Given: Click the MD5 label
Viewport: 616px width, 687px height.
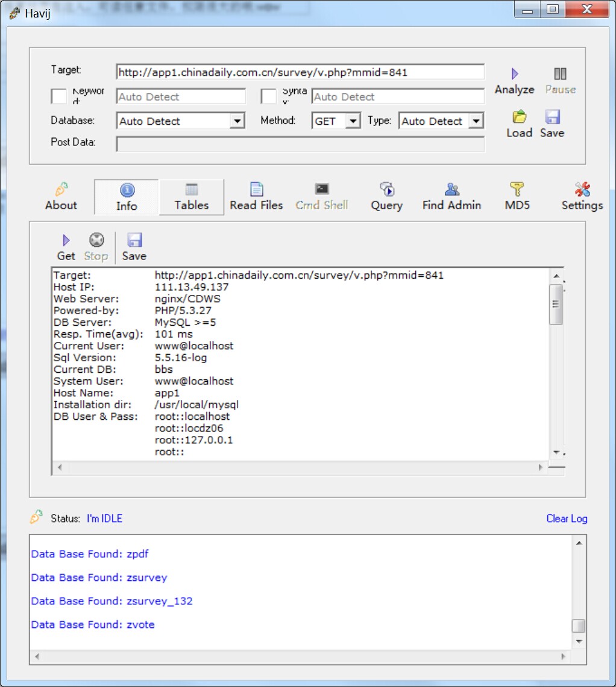Looking at the screenshot, I should point(517,205).
